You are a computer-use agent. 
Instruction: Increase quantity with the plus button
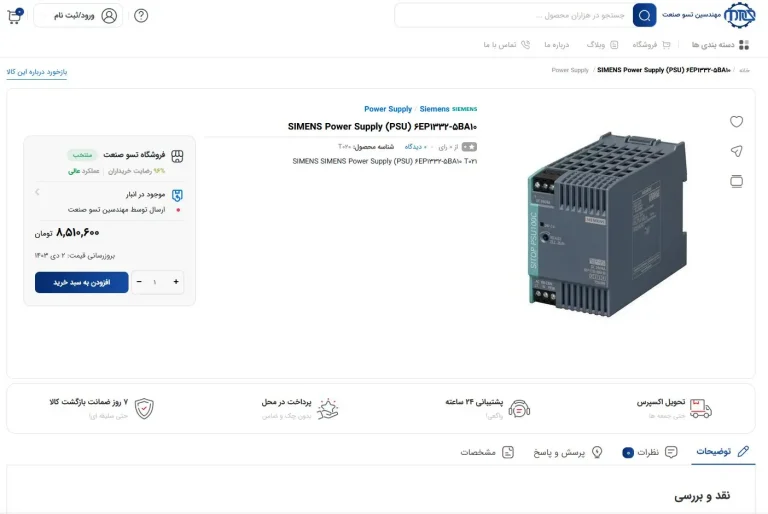(x=177, y=282)
